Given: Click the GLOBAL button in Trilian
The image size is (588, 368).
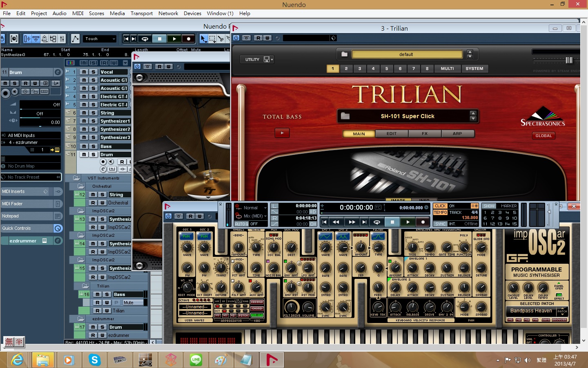Looking at the screenshot, I should [543, 136].
